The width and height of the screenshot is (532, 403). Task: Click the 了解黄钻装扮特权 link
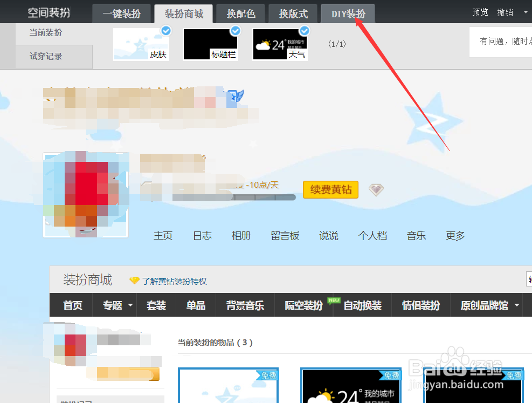coord(175,281)
